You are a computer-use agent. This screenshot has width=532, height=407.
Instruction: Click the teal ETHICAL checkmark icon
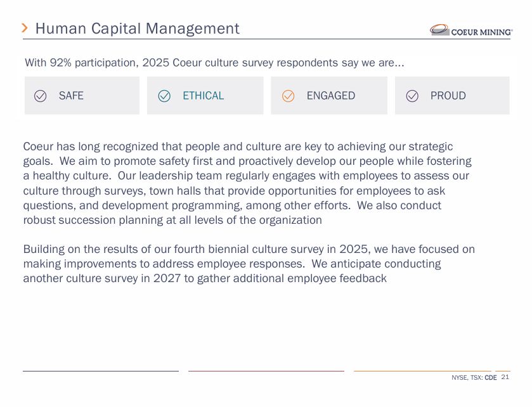164,96
